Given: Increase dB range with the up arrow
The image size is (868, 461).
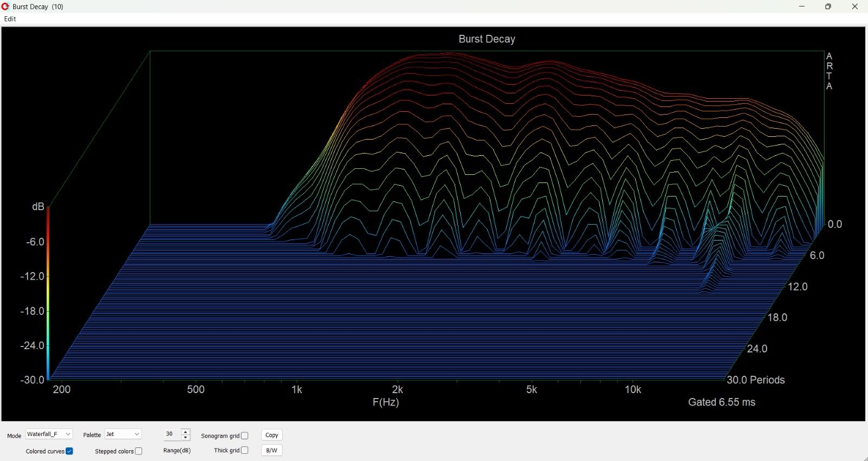Looking at the screenshot, I should pos(186,432).
